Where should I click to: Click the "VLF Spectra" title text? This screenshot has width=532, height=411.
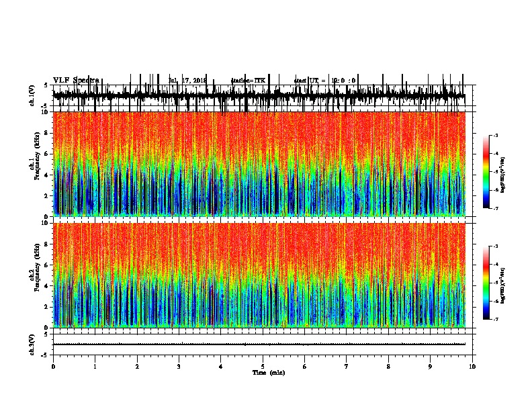[x=76, y=80]
